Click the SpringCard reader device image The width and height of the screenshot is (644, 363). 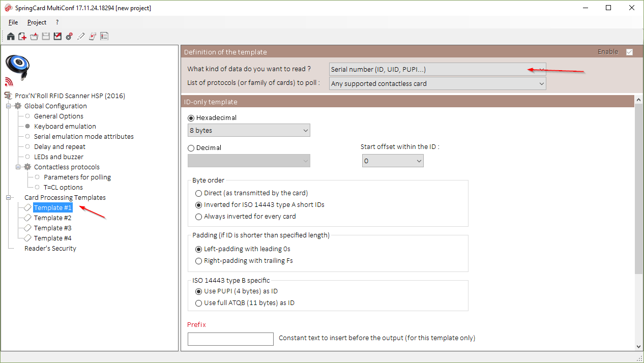17,67
